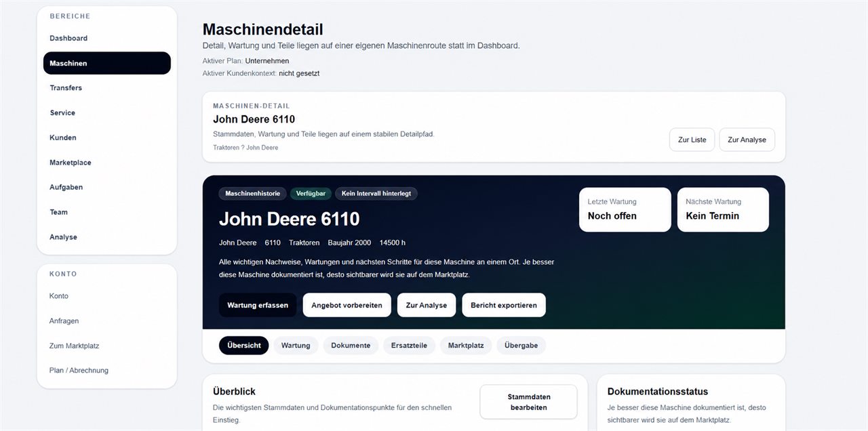Open the Anfragen link

(107, 321)
